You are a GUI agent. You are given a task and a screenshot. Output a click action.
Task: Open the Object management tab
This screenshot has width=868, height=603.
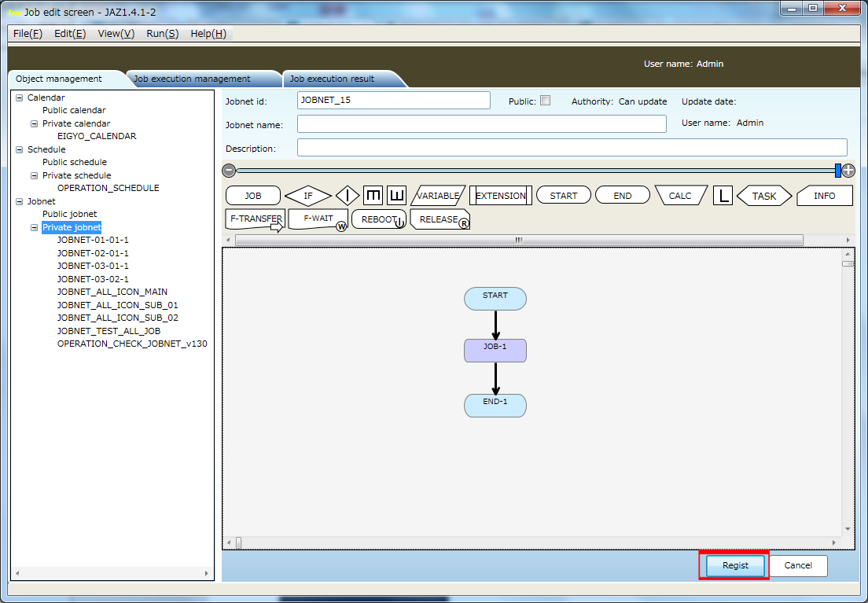(59, 79)
